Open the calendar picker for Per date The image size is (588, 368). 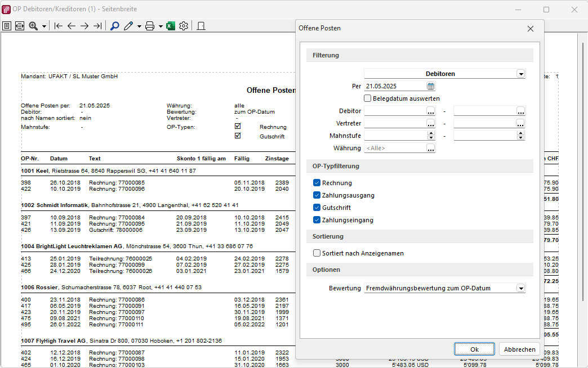pyautogui.click(x=431, y=86)
